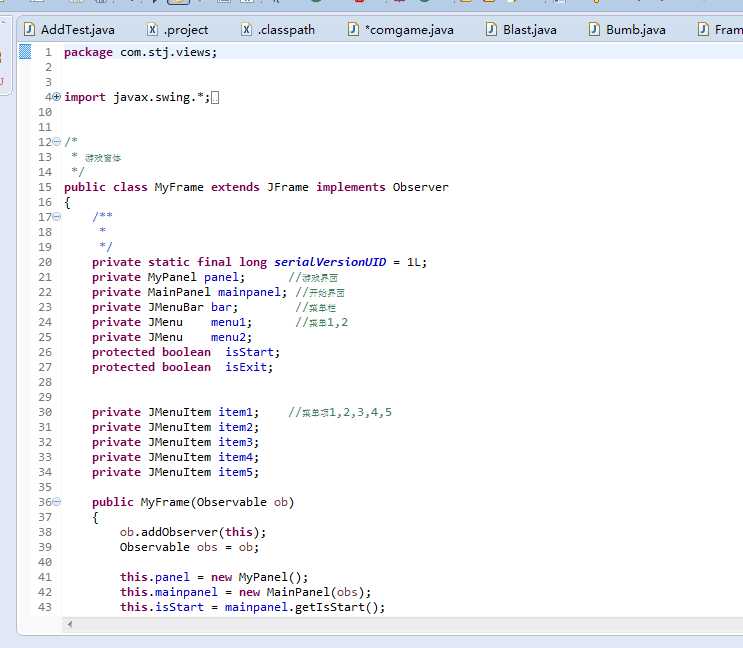Viewport: 743px width, 648px height.
Task: Click the 'long' keyword on line 20
Action: click(x=253, y=262)
